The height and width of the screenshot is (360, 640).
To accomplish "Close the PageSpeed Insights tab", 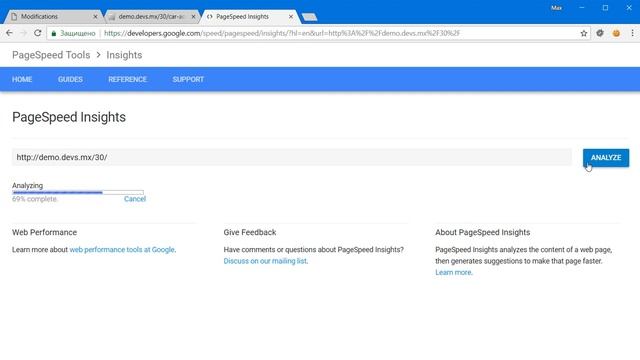I will click(291, 17).
